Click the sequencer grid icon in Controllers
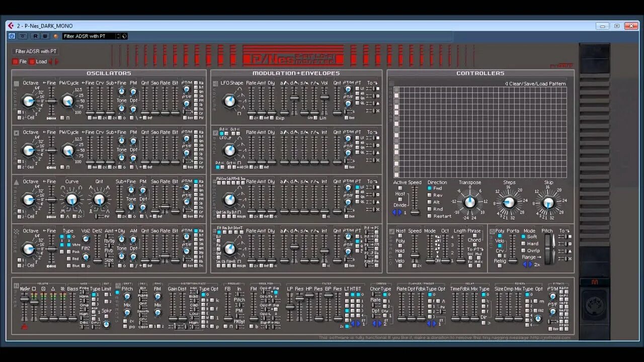Screen dimensions: 644x362 coord(391,84)
